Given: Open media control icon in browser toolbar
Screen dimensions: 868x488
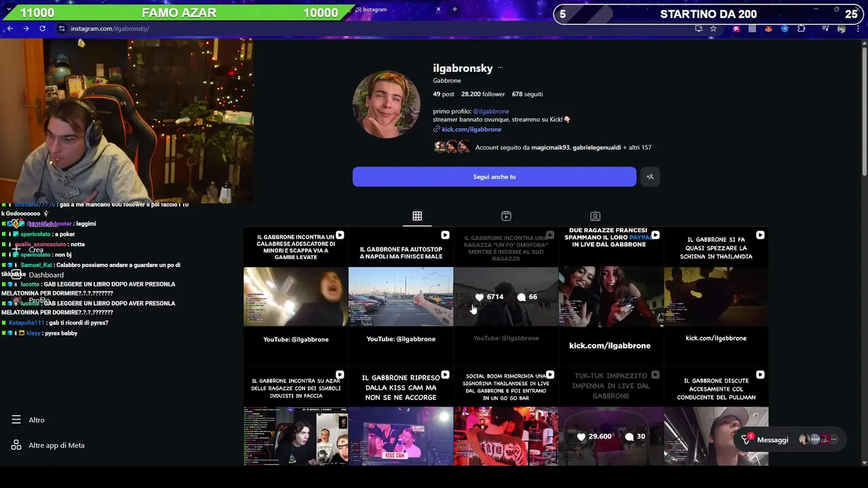Looking at the screenshot, I should (825, 28).
